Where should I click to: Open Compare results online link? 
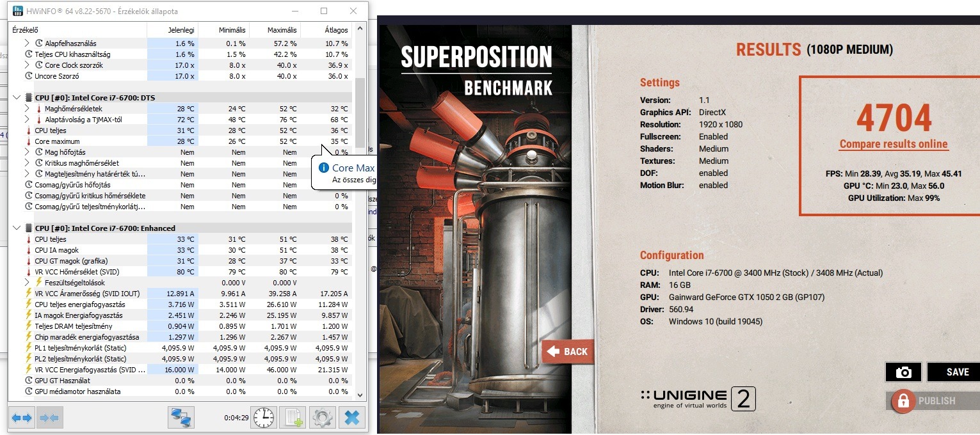click(x=893, y=144)
